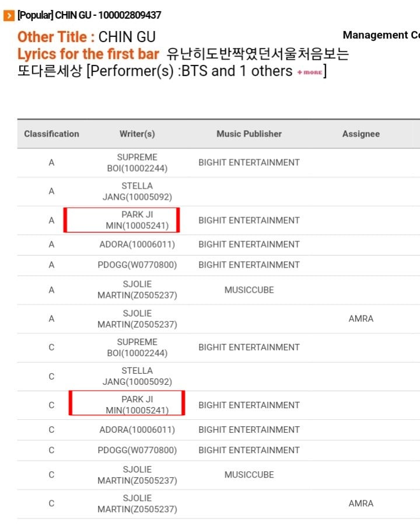Click the Writer(s) column header
Screen dimensions: 420x532
[x=137, y=134]
